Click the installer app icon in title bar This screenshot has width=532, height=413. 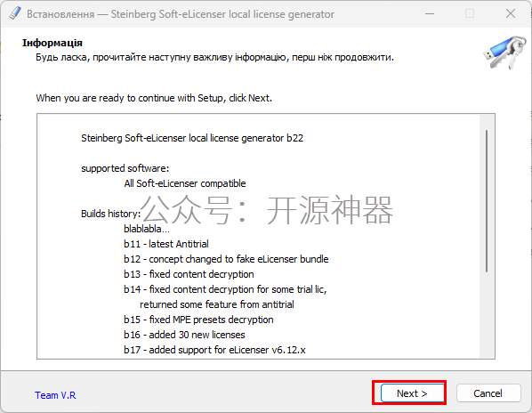15,14
